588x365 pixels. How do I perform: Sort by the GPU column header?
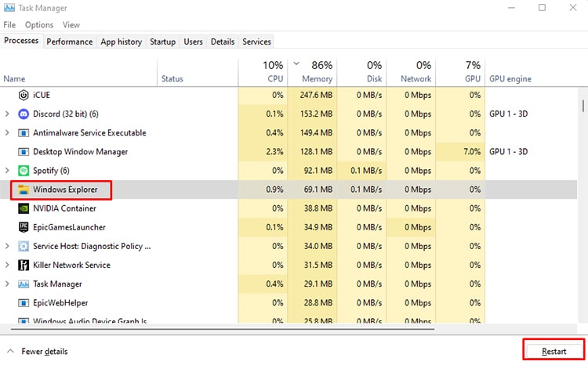coord(473,78)
